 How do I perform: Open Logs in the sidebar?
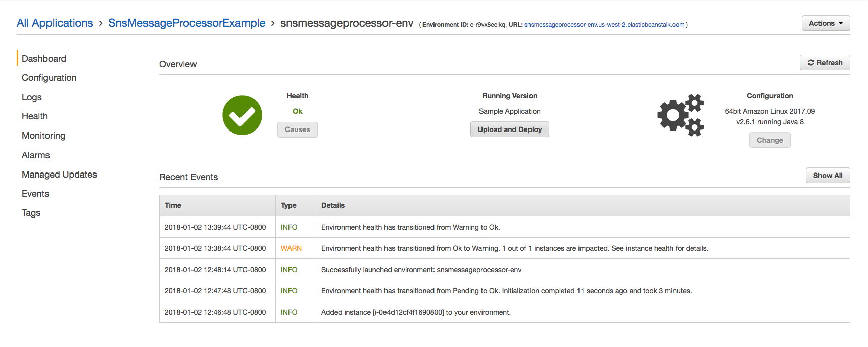(32, 97)
